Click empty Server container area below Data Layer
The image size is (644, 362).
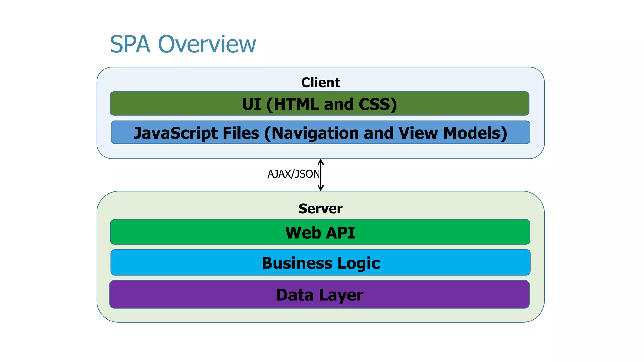[320, 315]
